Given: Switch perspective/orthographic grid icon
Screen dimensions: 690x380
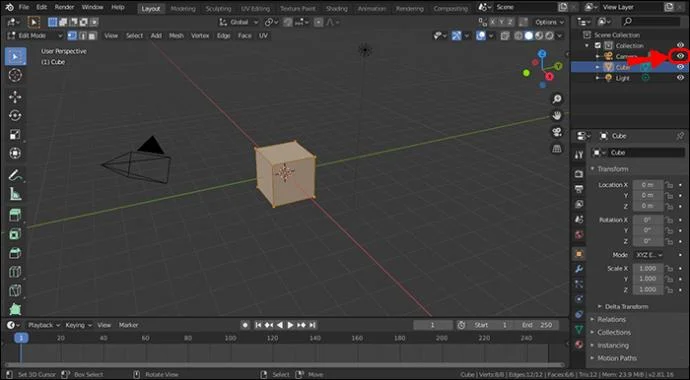Looking at the screenshot, I should [x=557, y=149].
